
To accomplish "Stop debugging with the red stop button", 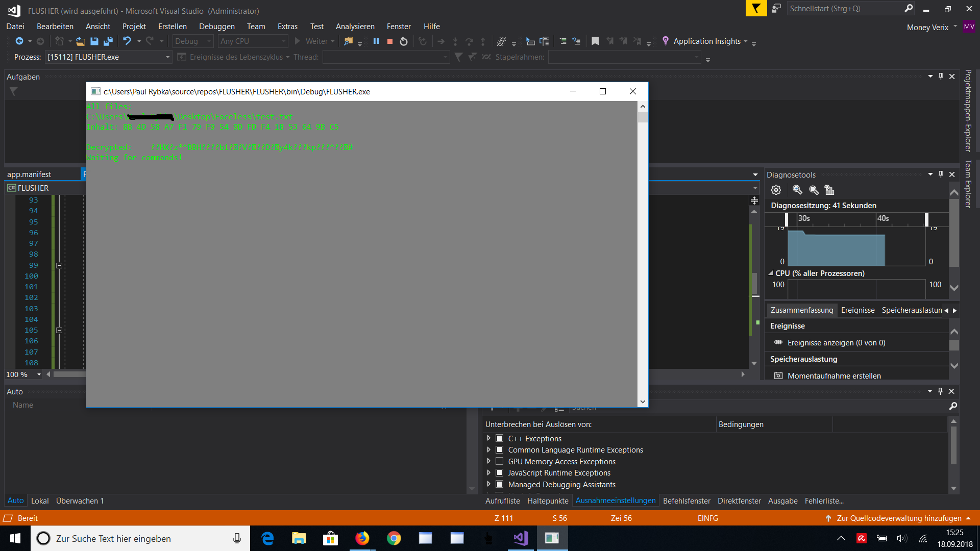I will [x=390, y=41].
